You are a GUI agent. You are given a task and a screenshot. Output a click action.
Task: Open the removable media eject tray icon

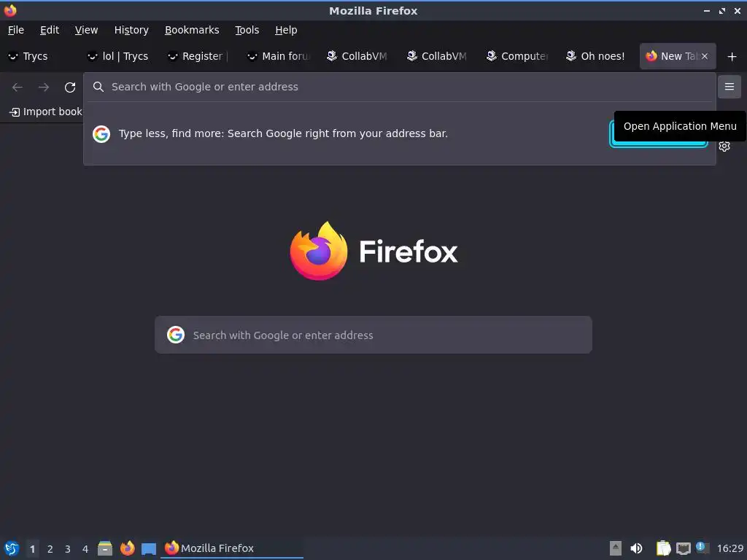click(x=616, y=548)
